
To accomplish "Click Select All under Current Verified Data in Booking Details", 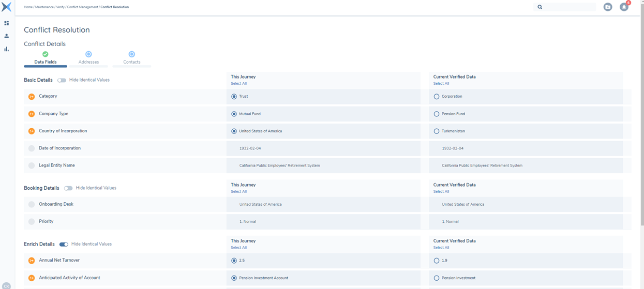I will tap(441, 192).
